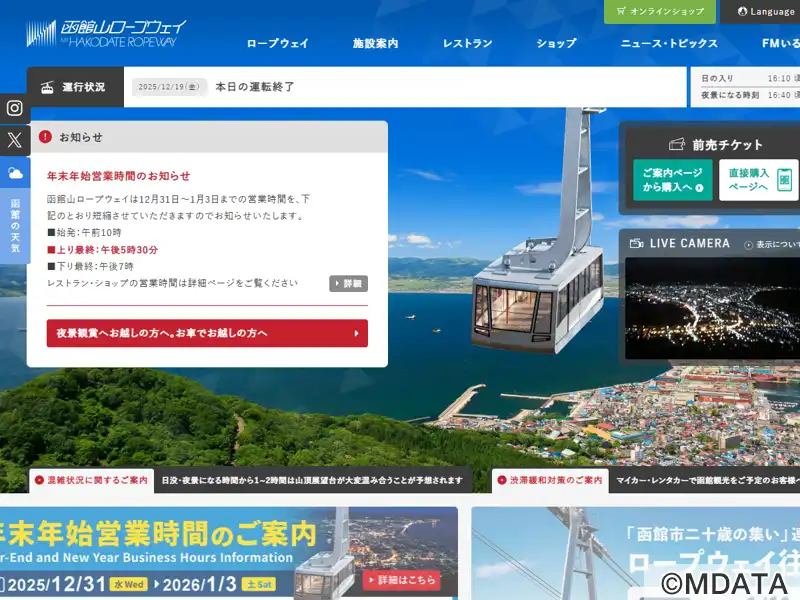Click the 下り最終:午後7時 line
The height and width of the screenshot is (600, 800).
(90, 266)
